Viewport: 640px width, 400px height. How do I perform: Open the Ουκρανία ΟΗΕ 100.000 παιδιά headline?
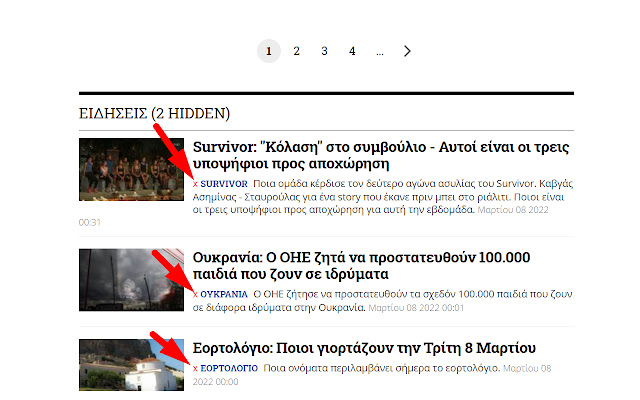[x=361, y=266]
